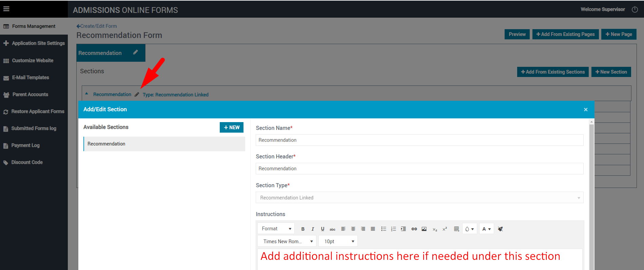Open Payment Log

tap(34, 145)
